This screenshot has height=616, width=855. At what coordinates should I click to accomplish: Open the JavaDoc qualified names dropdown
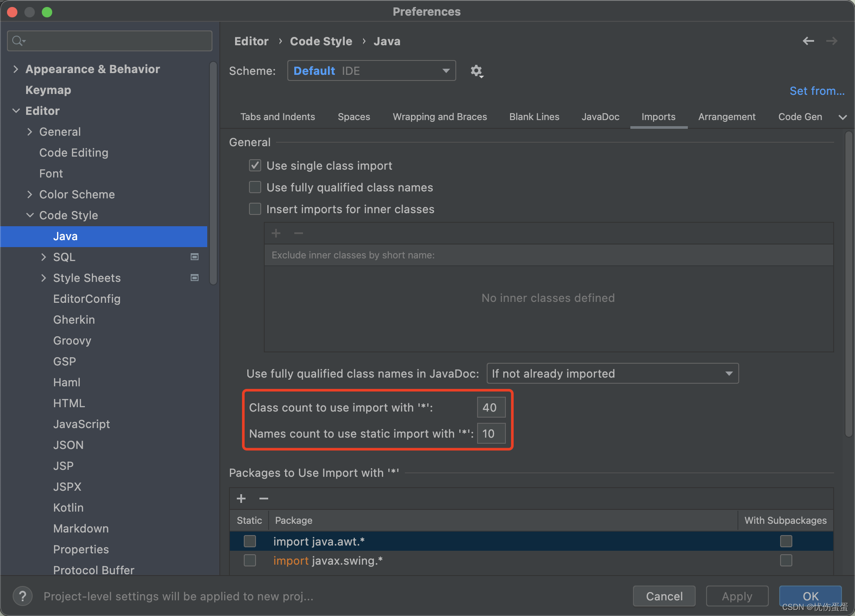pyautogui.click(x=612, y=374)
